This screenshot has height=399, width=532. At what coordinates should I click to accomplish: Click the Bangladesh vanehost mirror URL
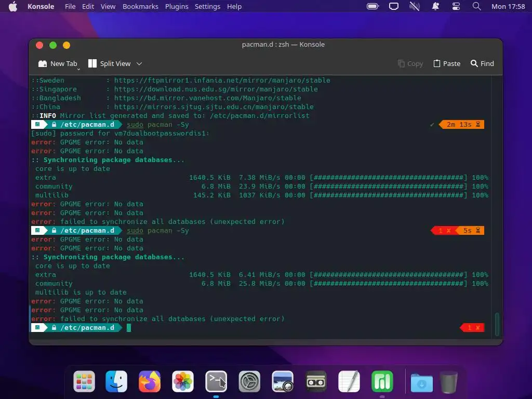tap(207, 98)
